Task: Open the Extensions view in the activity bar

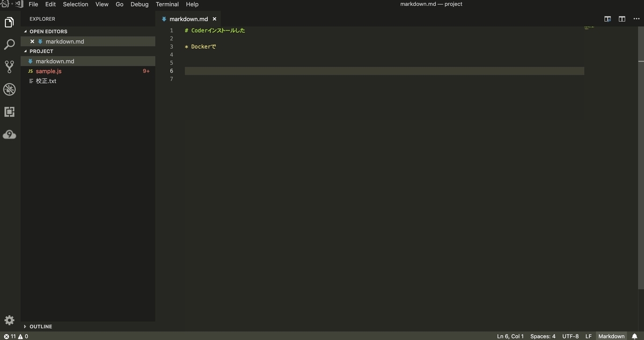Action: click(9, 112)
